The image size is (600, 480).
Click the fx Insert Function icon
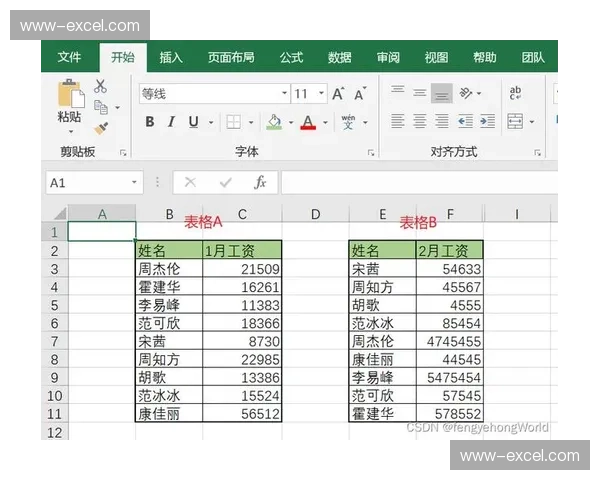click(x=260, y=182)
